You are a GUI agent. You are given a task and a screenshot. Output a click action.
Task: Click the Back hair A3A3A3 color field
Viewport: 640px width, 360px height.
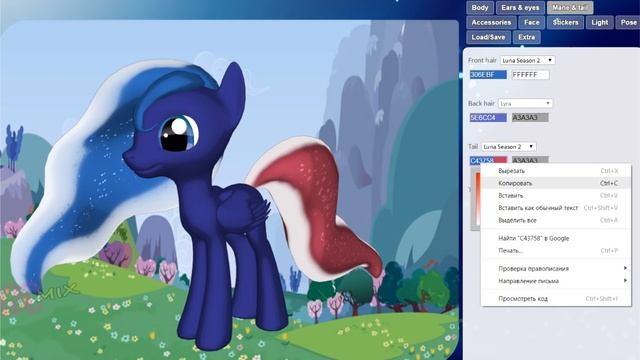coord(530,118)
